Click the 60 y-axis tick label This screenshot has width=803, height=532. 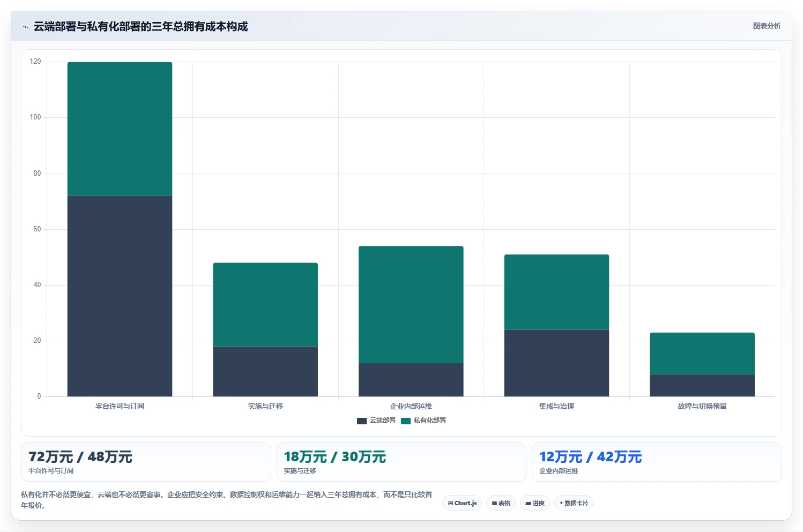[x=37, y=229]
